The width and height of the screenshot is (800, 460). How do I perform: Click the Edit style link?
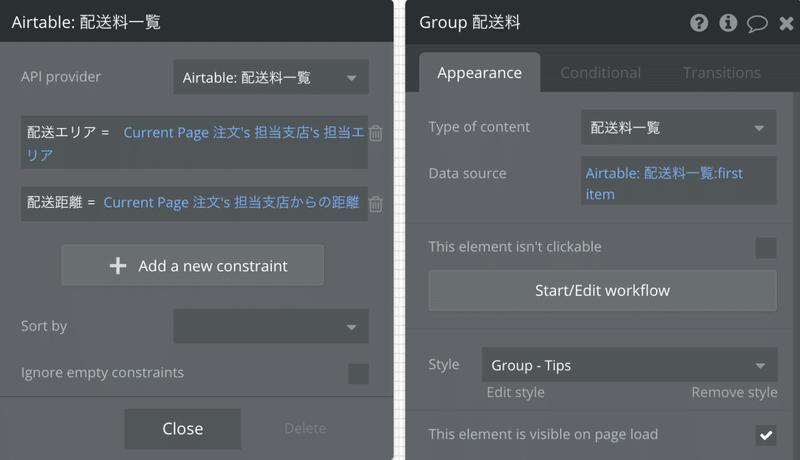pyautogui.click(x=515, y=393)
